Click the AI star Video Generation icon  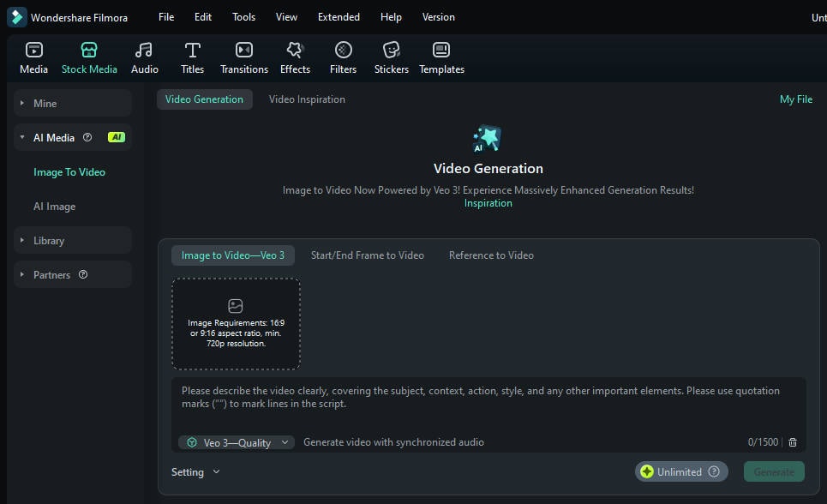click(x=487, y=139)
